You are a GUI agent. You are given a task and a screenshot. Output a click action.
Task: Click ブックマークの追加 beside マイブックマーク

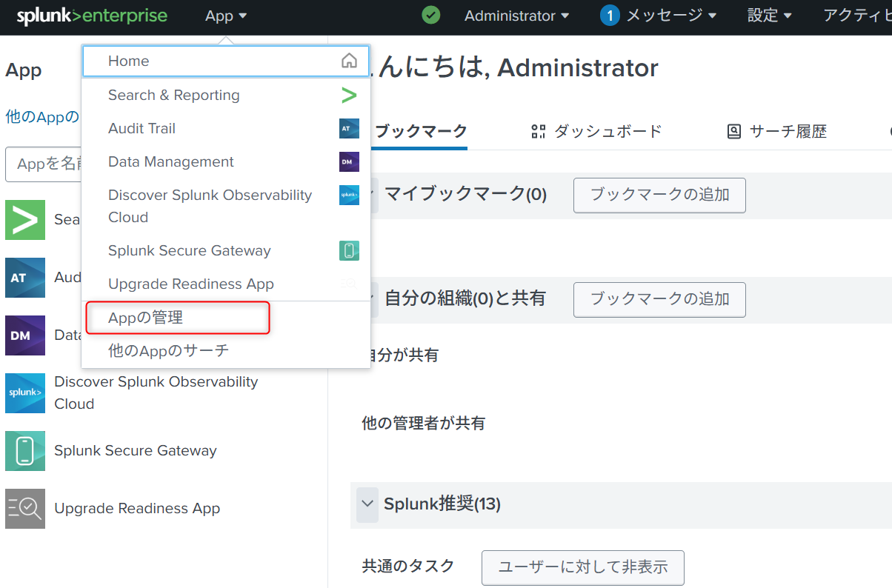click(659, 195)
